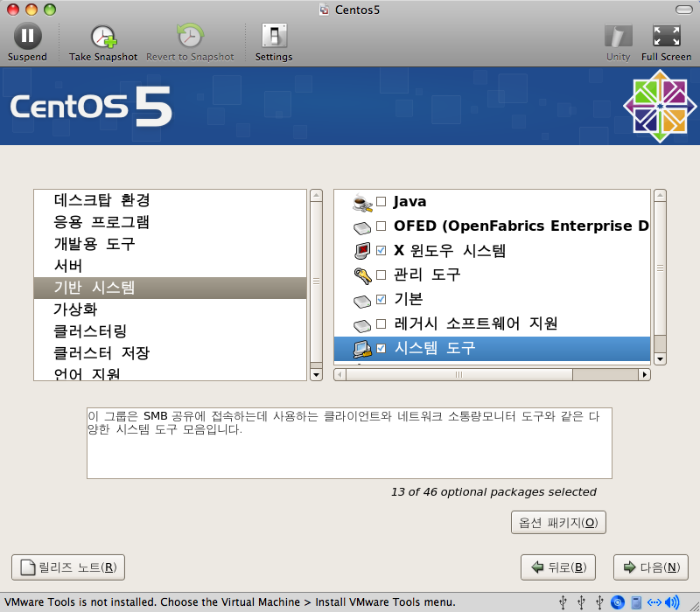The image size is (700, 612).
Task: Click the third USB device status icon
Action: [599, 602]
